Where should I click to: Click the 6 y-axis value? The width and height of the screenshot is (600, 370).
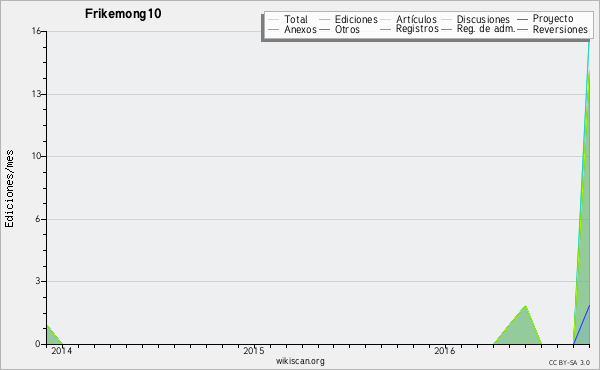coord(38,219)
